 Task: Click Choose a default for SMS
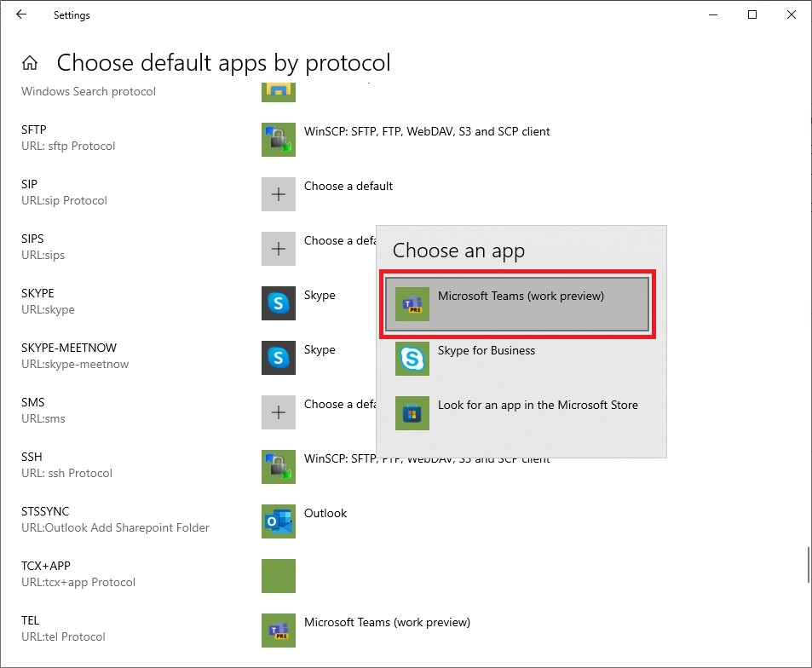click(340, 405)
